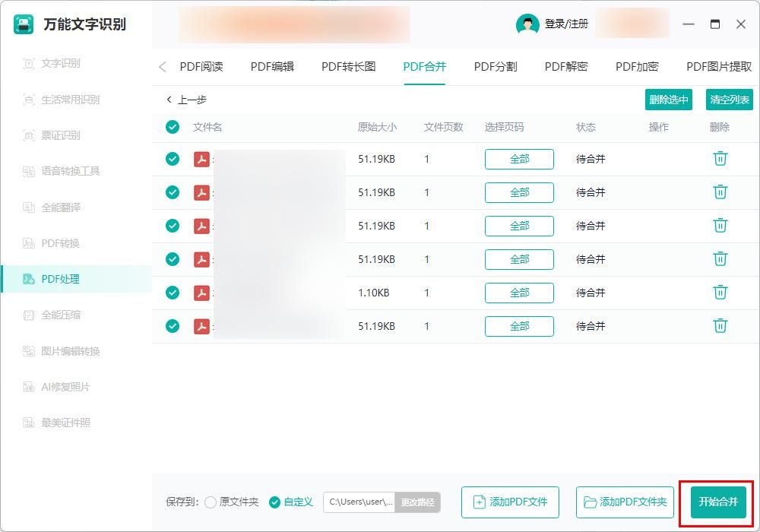Switch to the PDF加密 tab

point(637,66)
